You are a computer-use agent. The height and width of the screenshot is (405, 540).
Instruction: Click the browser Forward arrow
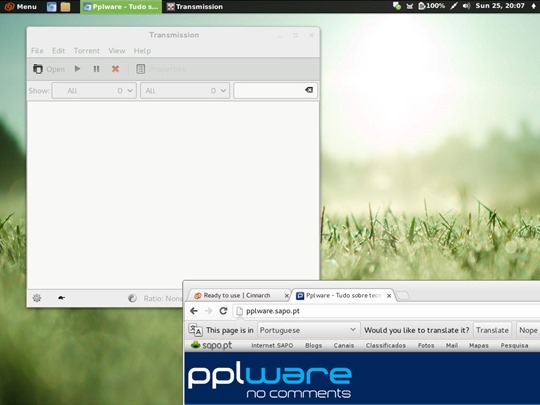pos(209,311)
